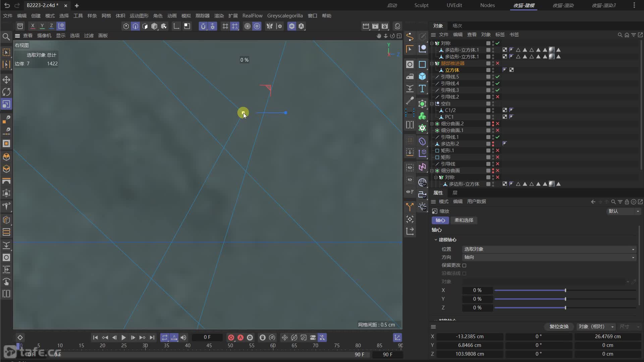Image resolution: width=644 pixels, height=362 pixels.
Task: Collapse the 建模轴心 section
Action: pos(436,240)
